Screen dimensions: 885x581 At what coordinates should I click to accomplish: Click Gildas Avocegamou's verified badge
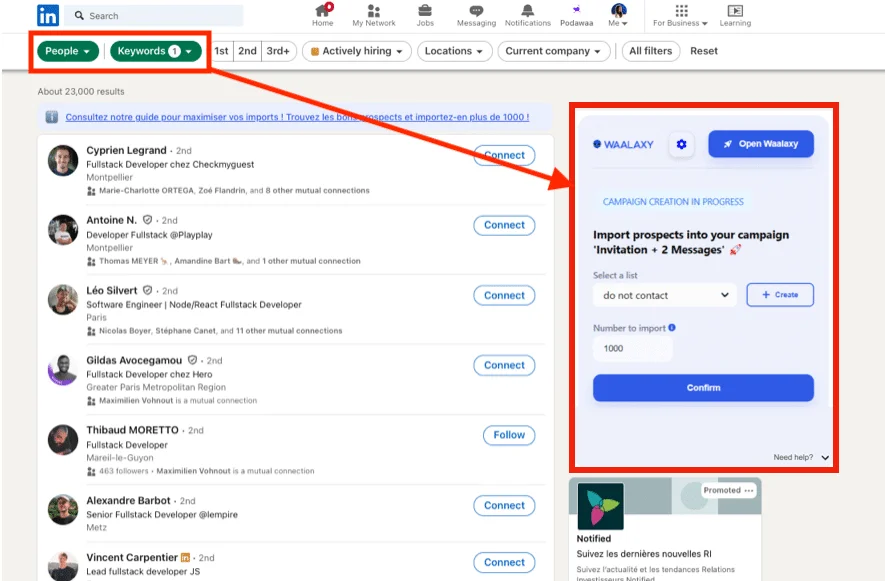pos(192,360)
